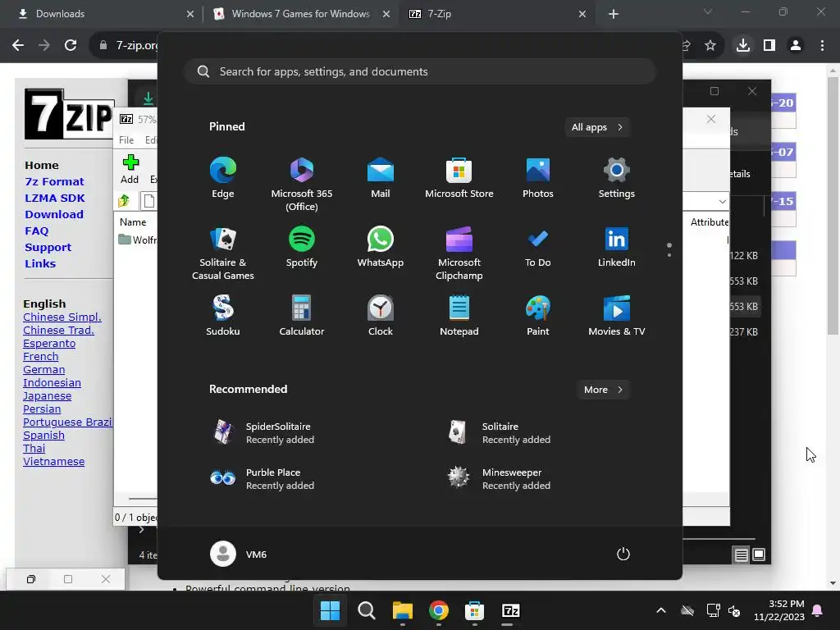
Task: Click the power button in Start menu
Action: (x=623, y=554)
